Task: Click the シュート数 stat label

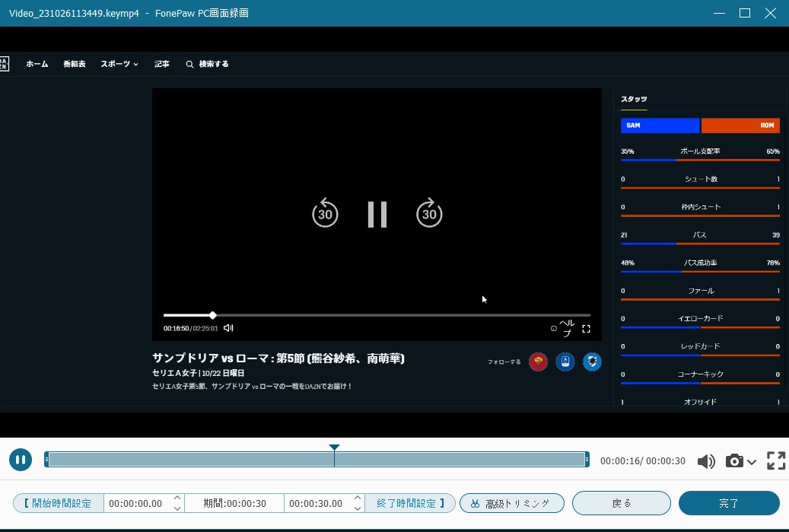Action: [x=701, y=179]
